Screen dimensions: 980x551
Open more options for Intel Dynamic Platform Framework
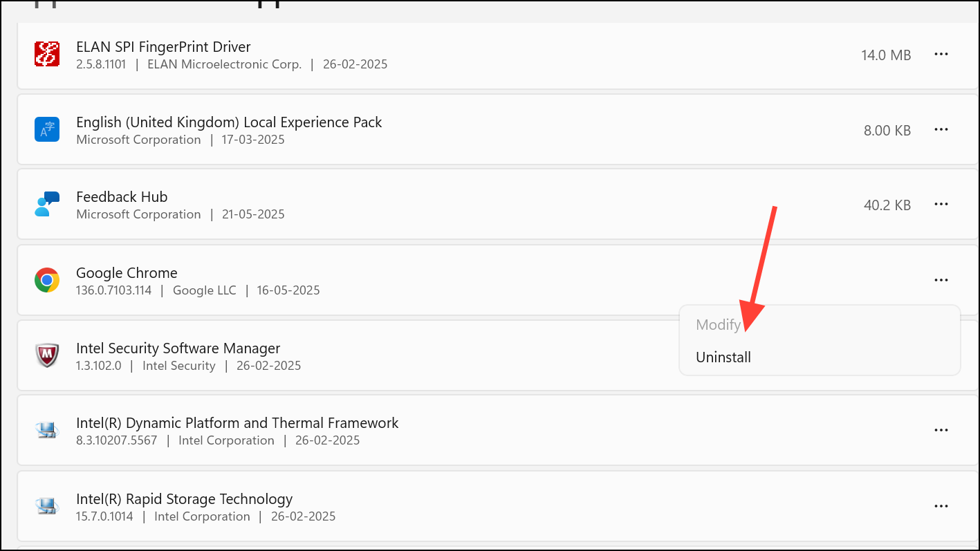click(941, 430)
